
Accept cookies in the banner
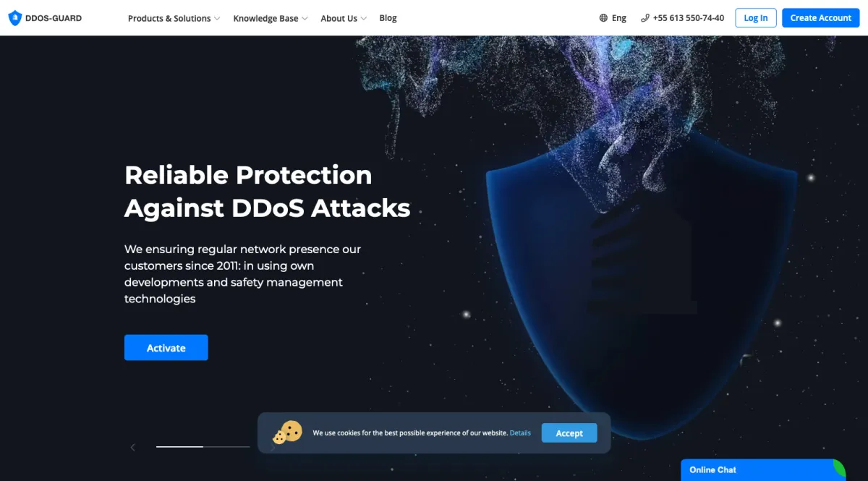tap(569, 433)
